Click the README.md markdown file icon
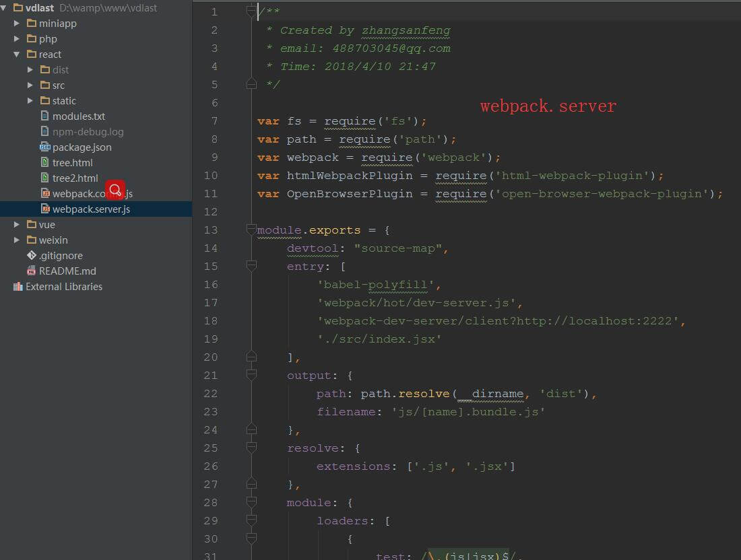This screenshot has width=741, height=560. [x=32, y=271]
